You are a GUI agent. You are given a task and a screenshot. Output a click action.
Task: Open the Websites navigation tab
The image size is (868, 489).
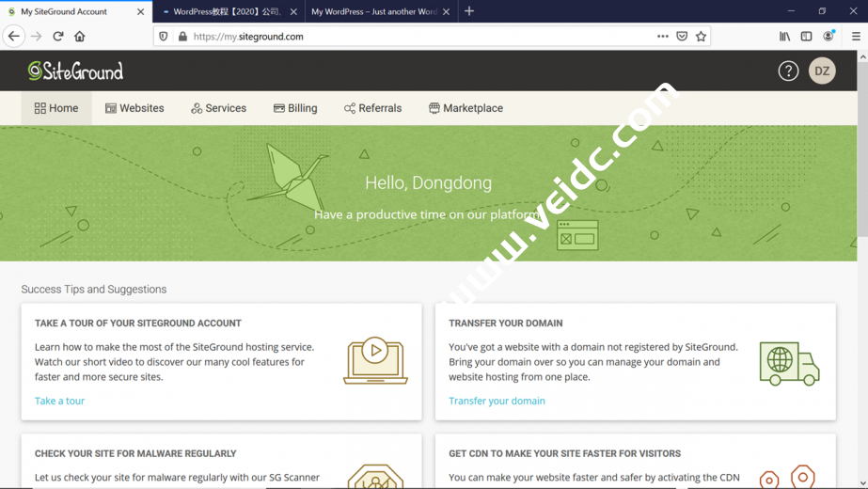pos(134,108)
